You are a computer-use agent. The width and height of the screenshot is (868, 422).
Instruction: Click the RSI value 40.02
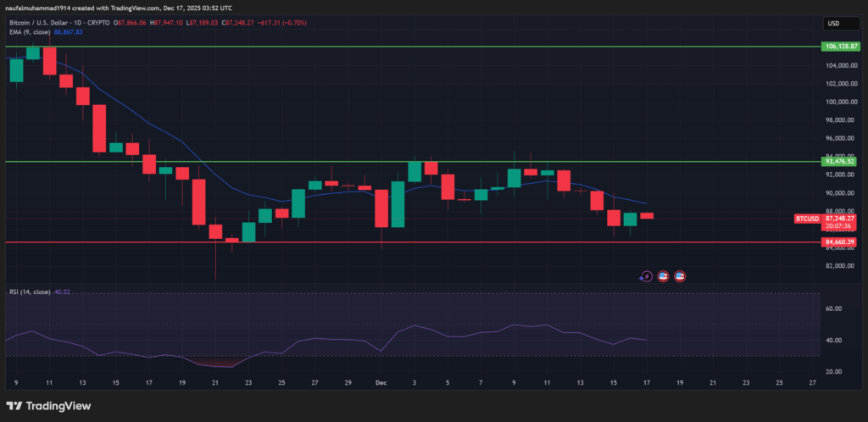[x=62, y=292]
